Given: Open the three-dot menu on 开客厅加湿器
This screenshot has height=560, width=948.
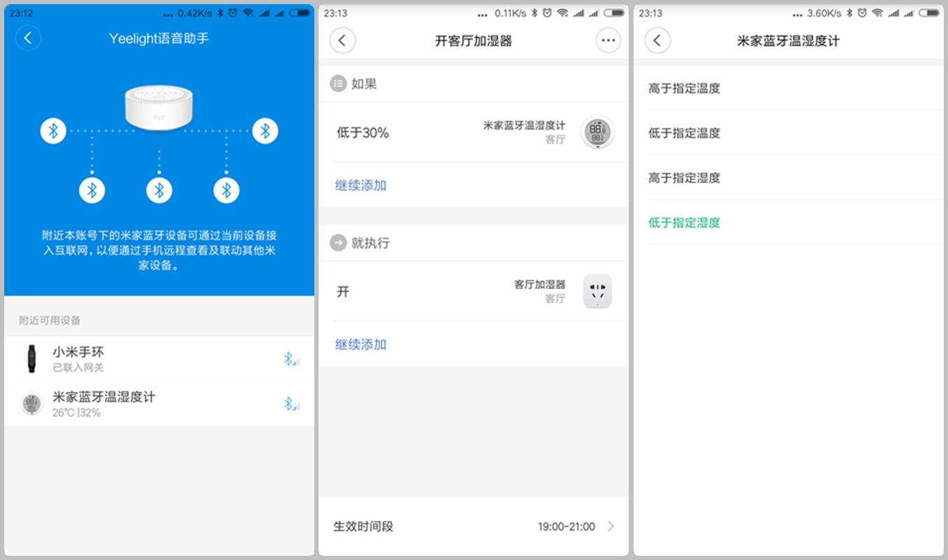Looking at the screenshot, I should click(608, 41).
